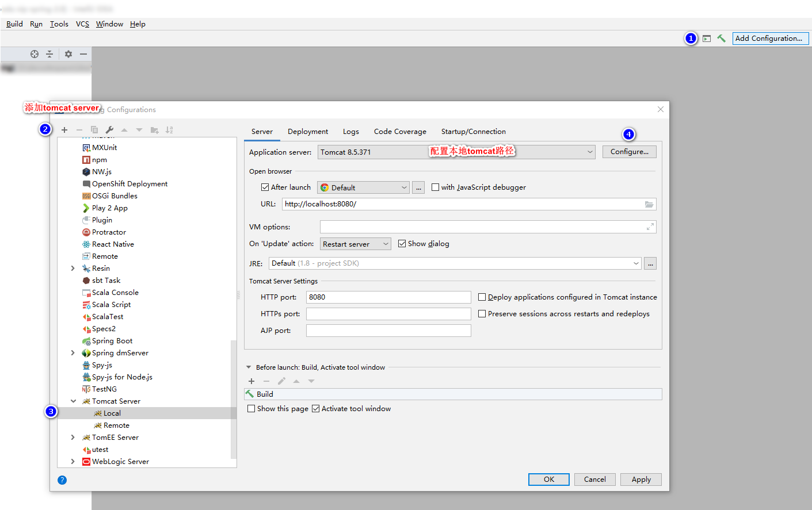Expand the Resin tree node

[73, 269]
